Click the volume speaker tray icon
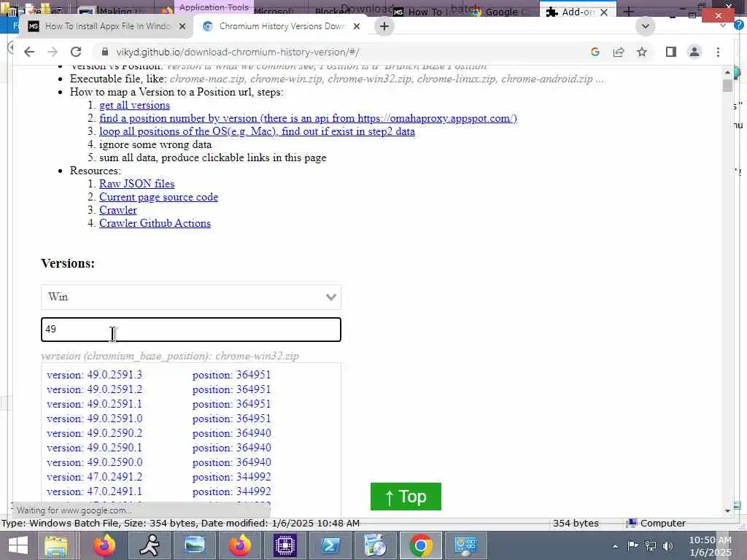The height and width of the screenshot is (560, 747). (668, 545)
